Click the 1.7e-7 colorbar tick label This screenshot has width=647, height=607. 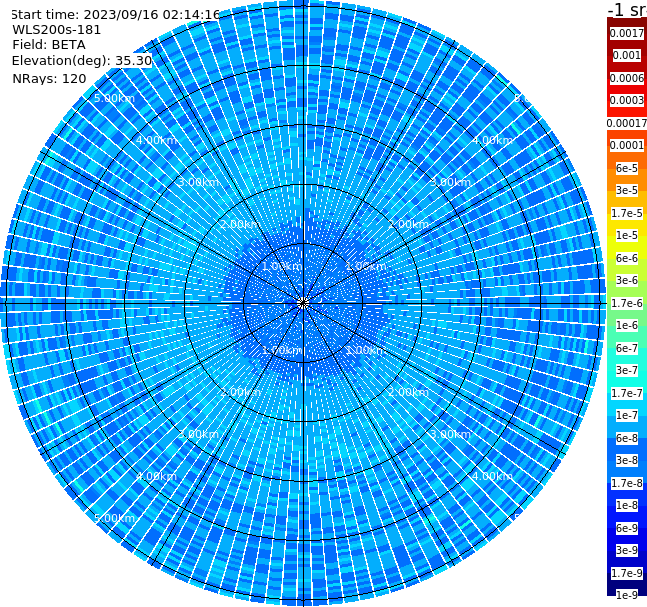point(627,393)
